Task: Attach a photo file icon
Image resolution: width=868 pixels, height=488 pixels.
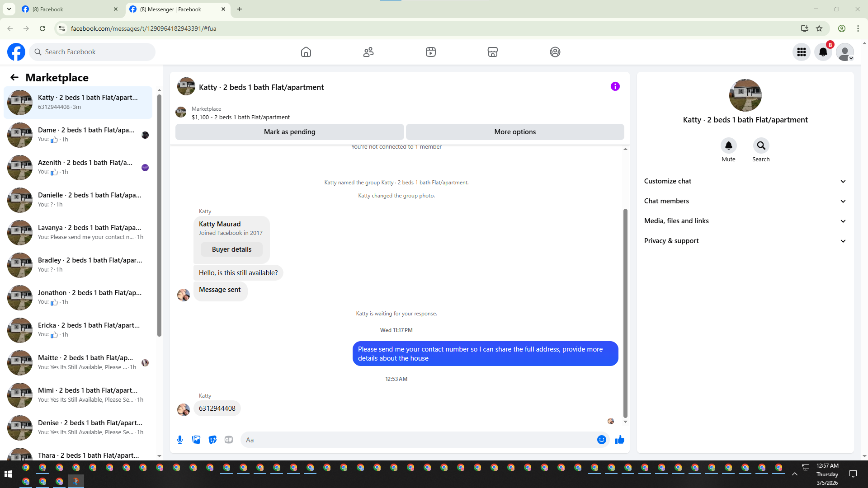Action: click(196, 440)
